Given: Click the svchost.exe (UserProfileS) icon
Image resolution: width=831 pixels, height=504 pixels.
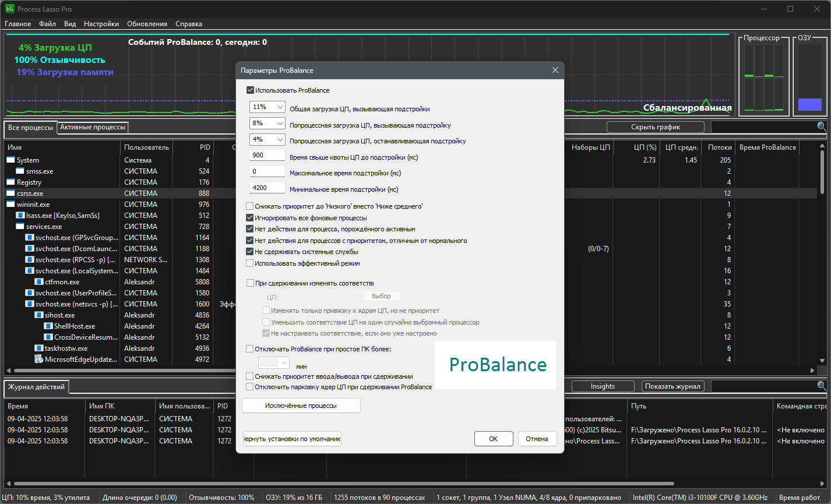Looking at the screenshot, I should point(30,293).
